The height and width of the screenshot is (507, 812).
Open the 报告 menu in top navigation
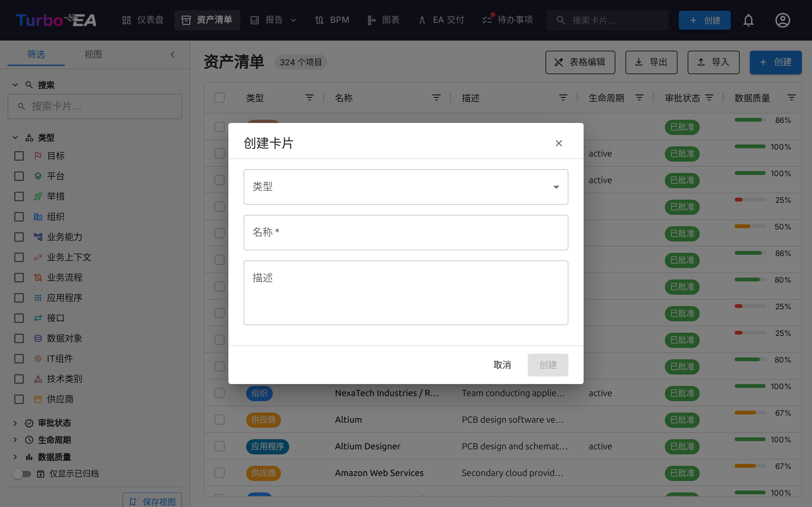[x=273, y=20]
